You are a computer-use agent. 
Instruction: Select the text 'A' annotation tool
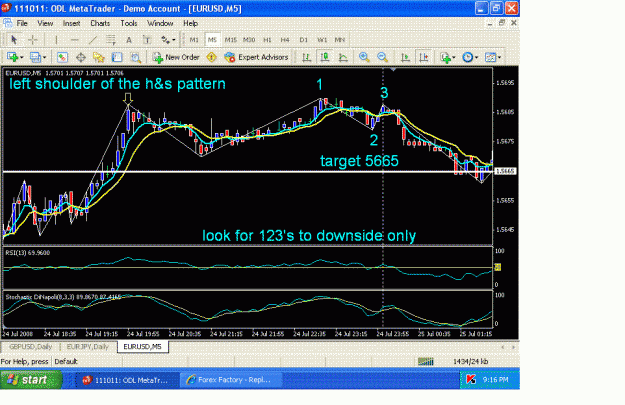129,39
